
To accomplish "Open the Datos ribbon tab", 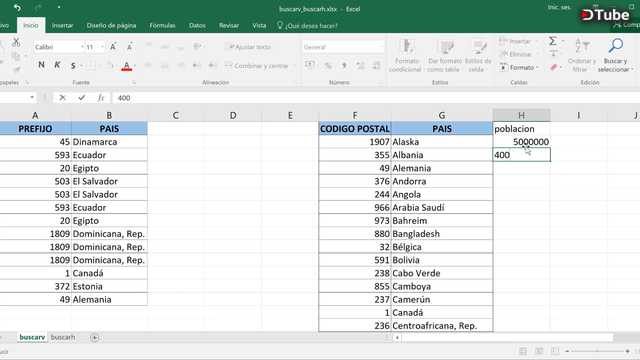I will coord(197,25).
